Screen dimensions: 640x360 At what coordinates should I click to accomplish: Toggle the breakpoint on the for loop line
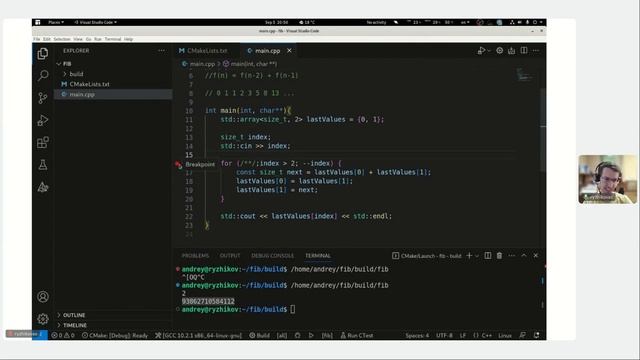click(178, 164)
